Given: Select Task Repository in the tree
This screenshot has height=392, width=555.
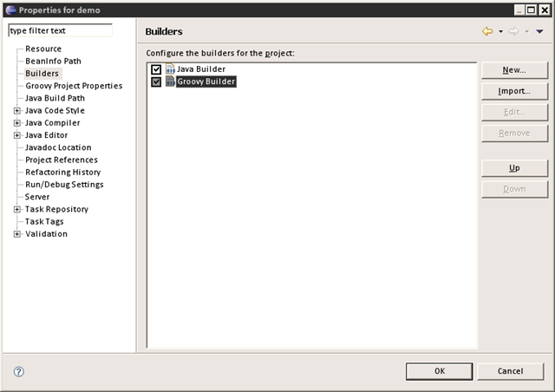Looking at the screenshot, I should pos(56,209).
